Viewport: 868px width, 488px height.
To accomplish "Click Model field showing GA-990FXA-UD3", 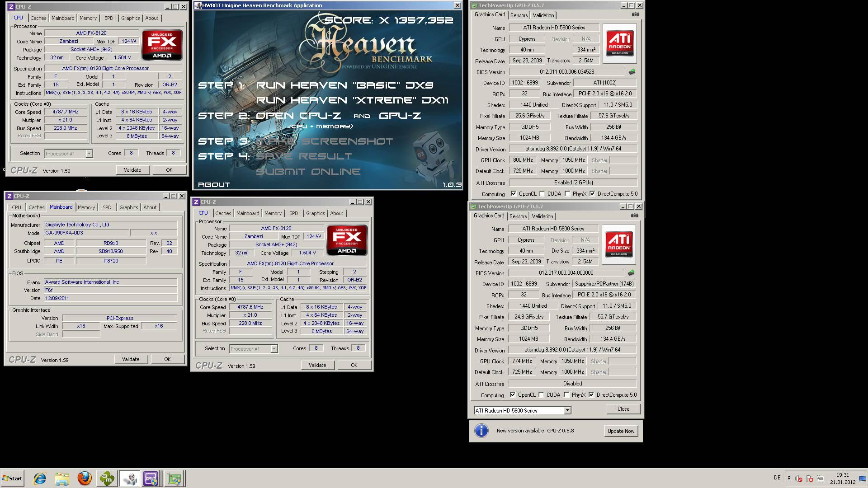I will click(86, 233).
